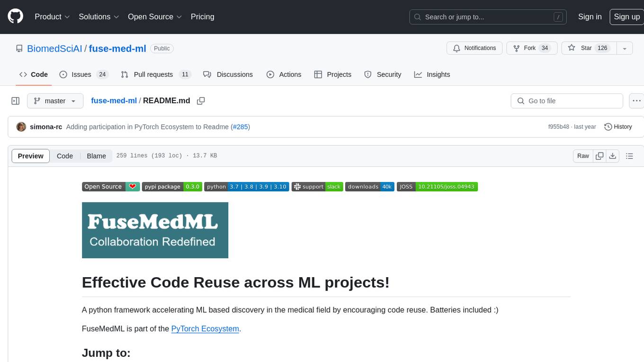View the file History
644x362 pixels.
click(x=618, y=127)
